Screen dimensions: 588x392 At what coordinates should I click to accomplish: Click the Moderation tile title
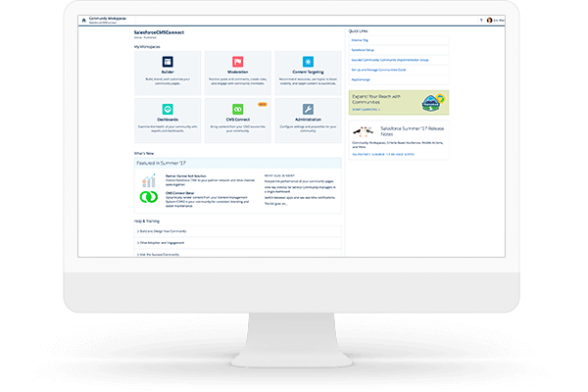click(x=238, y=72)
